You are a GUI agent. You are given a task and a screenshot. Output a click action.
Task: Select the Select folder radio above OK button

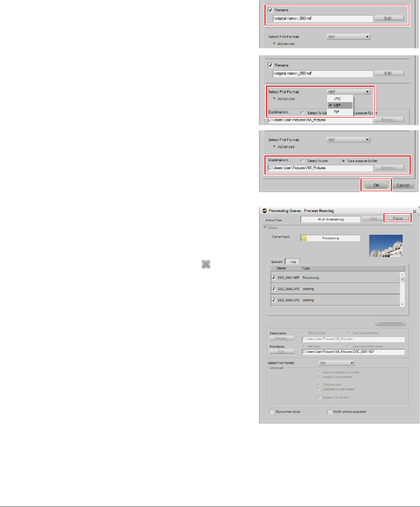(302, 161)
